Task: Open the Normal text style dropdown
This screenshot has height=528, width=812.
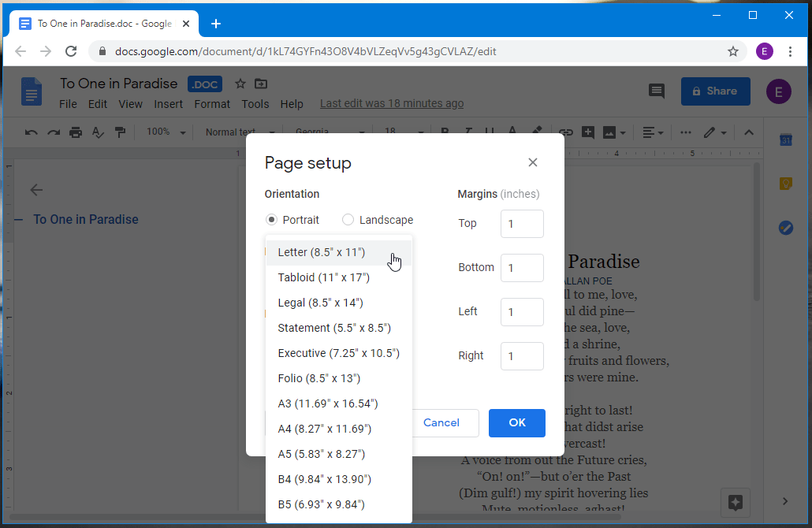Action: click(x=240, y=132)
